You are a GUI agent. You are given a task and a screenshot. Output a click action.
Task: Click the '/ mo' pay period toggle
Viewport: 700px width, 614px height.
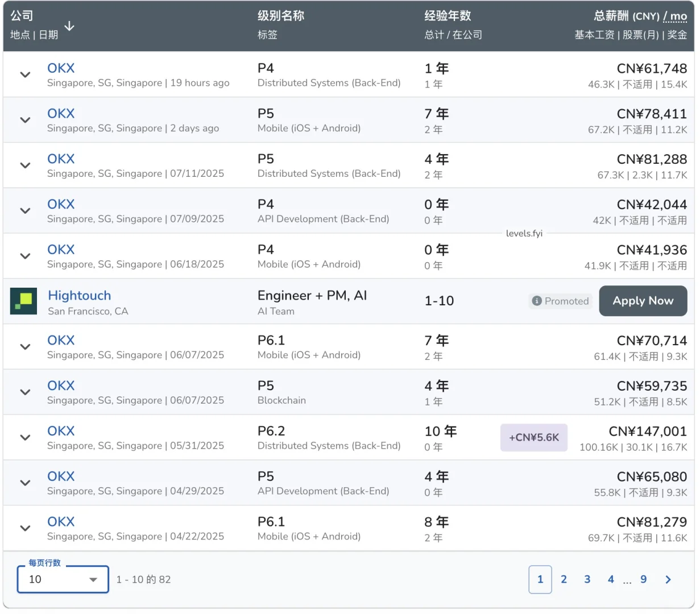[675, 16]
